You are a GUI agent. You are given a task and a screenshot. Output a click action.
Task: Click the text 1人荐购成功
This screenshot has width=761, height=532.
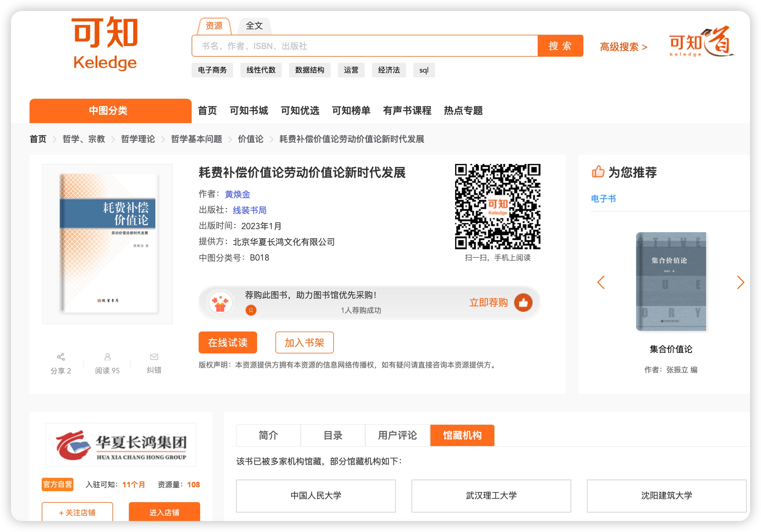click(x=361, y=310)
